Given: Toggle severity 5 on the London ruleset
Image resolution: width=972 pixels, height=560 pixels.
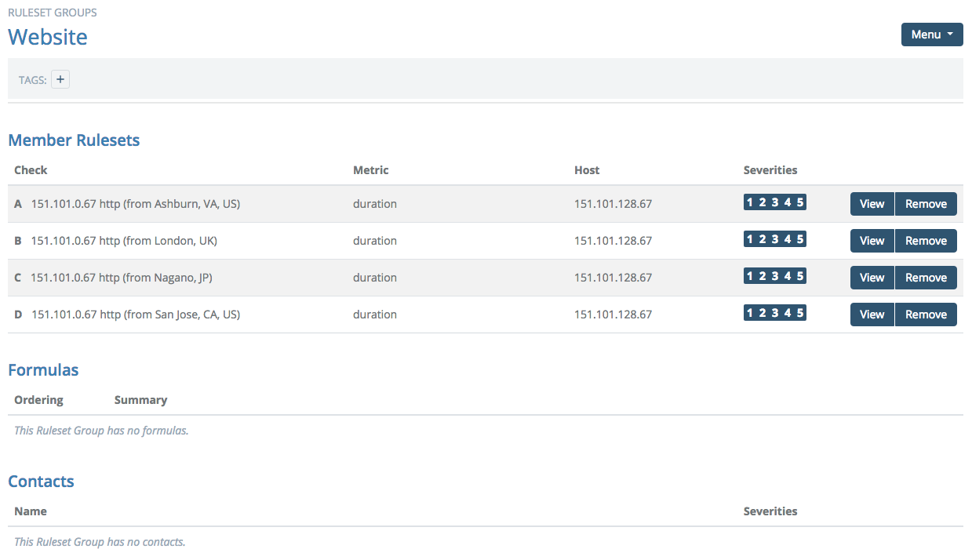Looking at the screenshot, I should pyautogui.click(x=799, y=238).
